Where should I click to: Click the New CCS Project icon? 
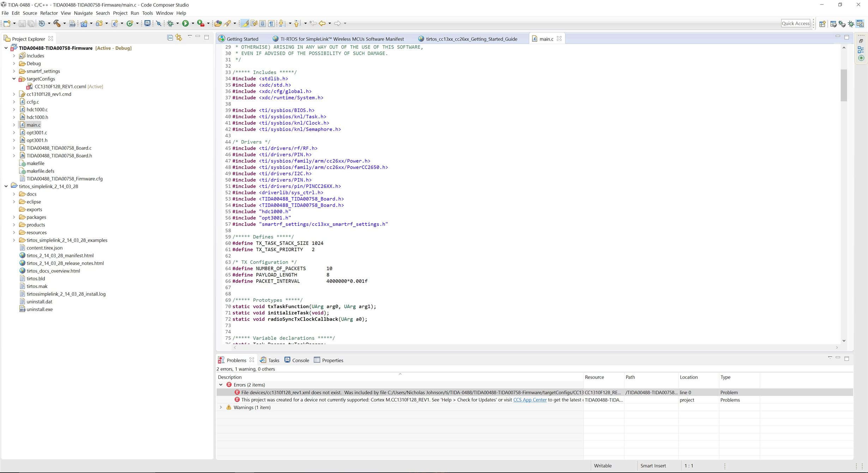(84, 23)
